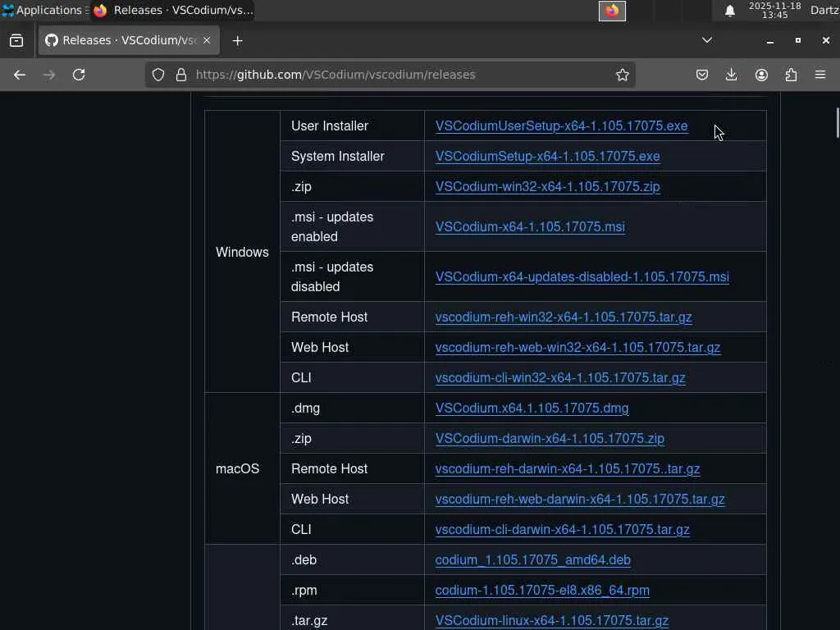Viewport: 840px width, 630px height.
Task: Open Firefox View recent browsing icon
Action: point(16,41)
